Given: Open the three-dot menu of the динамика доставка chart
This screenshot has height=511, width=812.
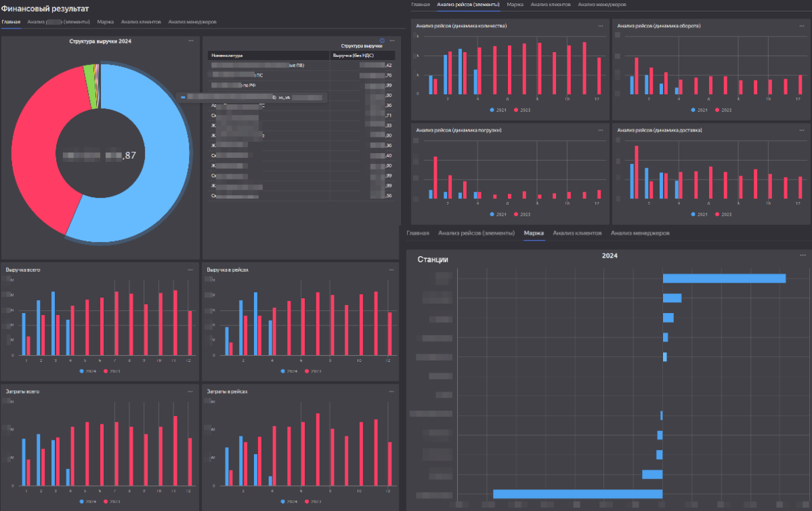Looking at the screenshot, I should point(801,129).
